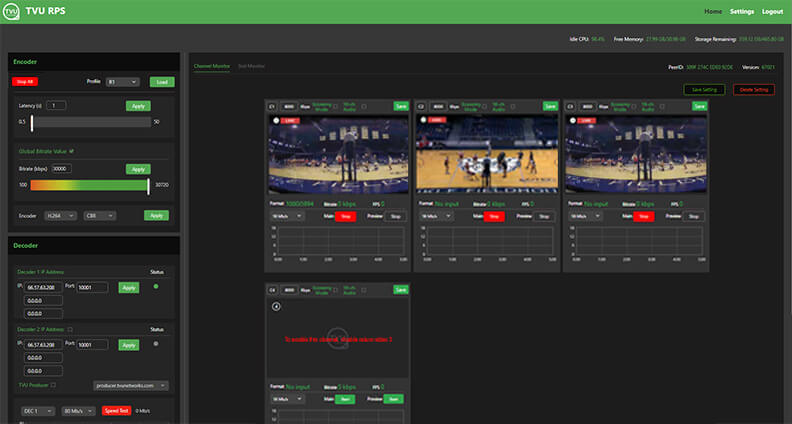Click the circular icon in channel C4 preview

276,306
